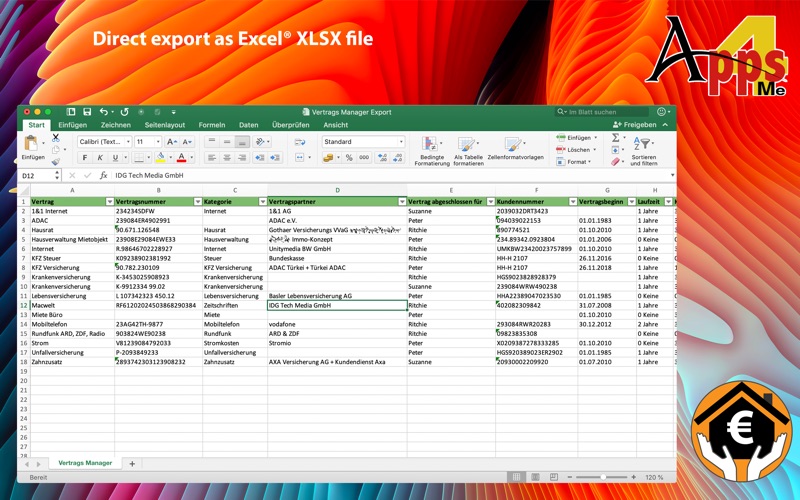Toggle italic K formatting
Image resolution: width=800 pixels, height=500 pixels.
(100, 158)
